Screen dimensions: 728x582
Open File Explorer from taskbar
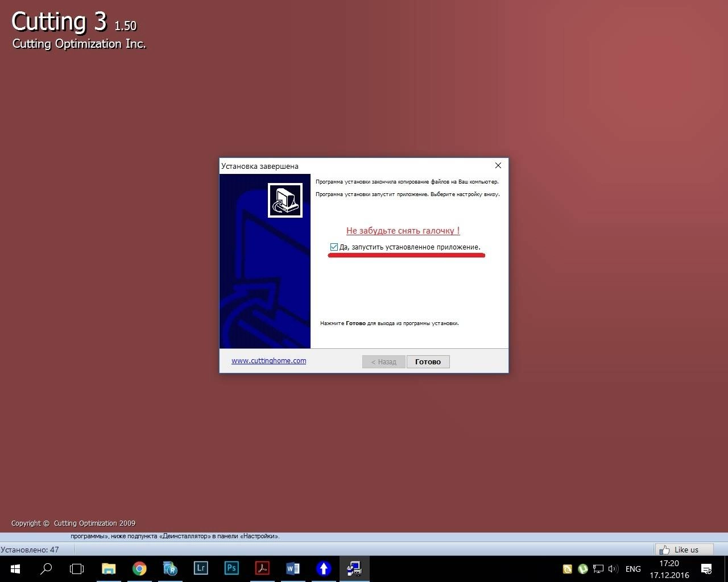(x=108, y=568)
